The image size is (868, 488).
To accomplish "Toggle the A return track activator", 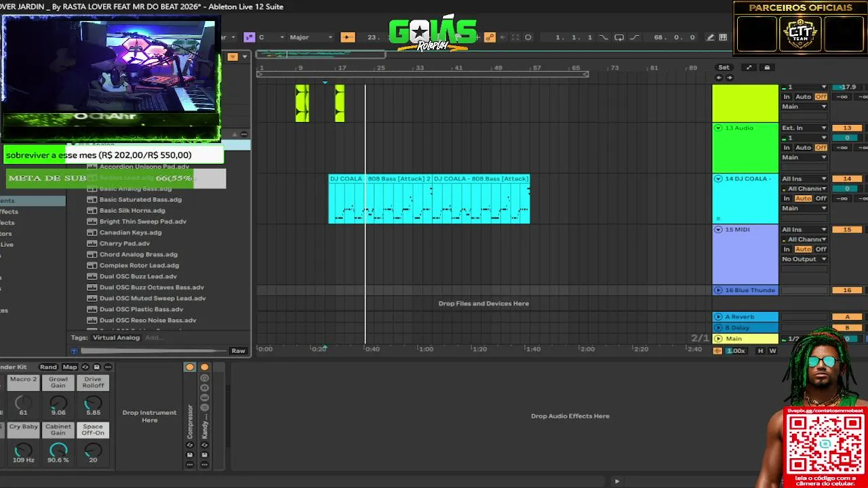I will [x=847, y=317].
